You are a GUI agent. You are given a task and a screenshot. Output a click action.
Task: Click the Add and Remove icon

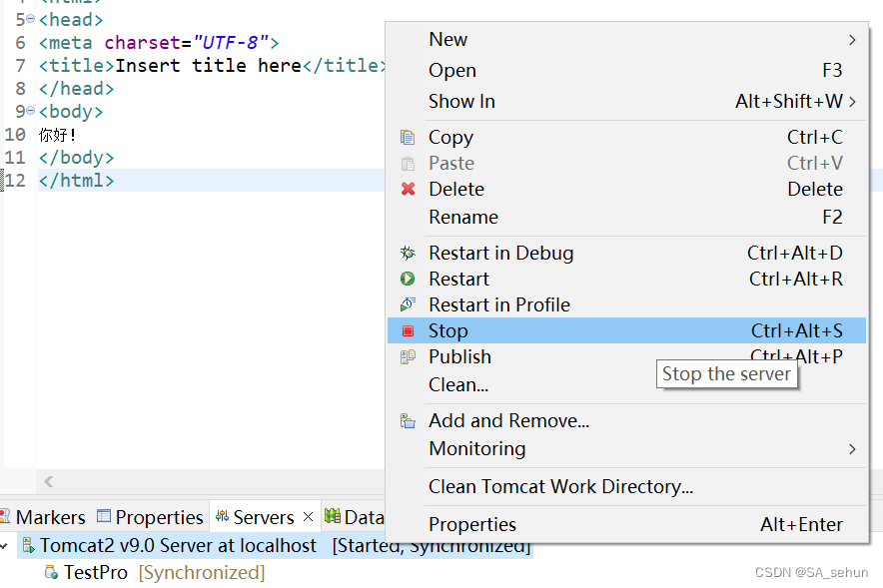click(408, 421)
